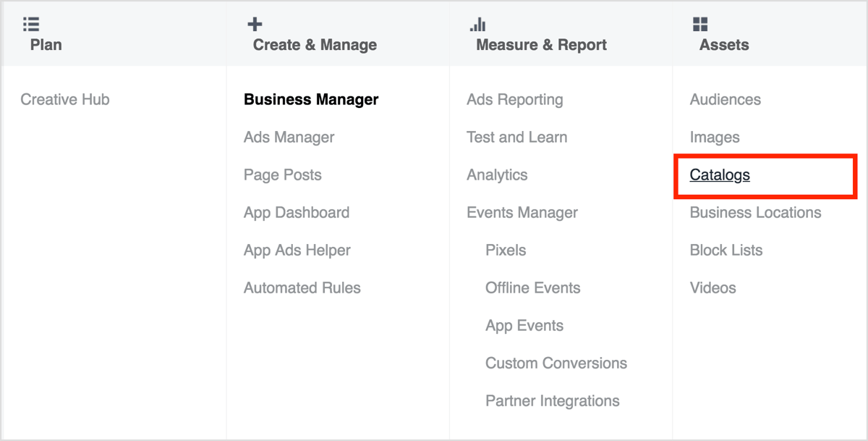Image resolution: width=868 pixels, height=441 pixels.
Task: Launch App Ads Helper
Action: 297,251
